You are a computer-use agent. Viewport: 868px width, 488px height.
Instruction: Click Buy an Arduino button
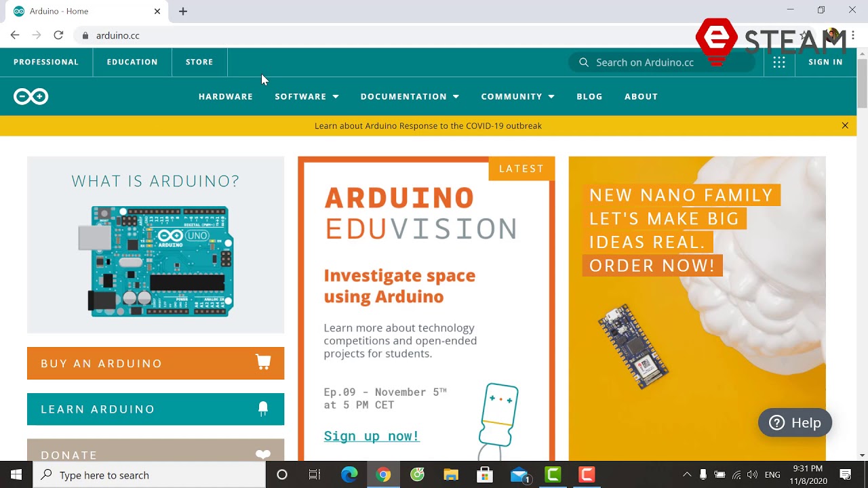tap(155, 363)
